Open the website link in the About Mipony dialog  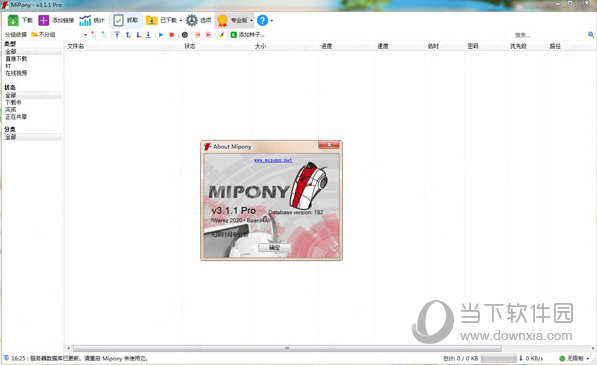[x=273, y=160]
